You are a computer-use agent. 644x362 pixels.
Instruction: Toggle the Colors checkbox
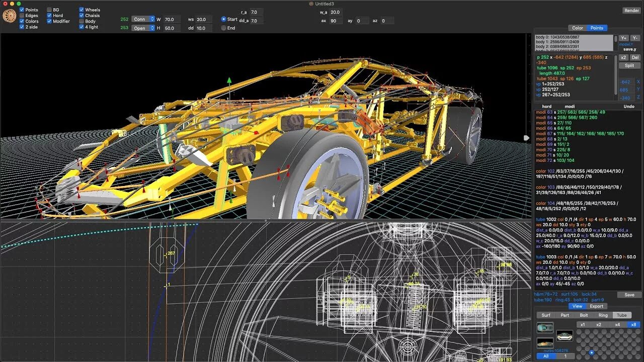point(22,21)
